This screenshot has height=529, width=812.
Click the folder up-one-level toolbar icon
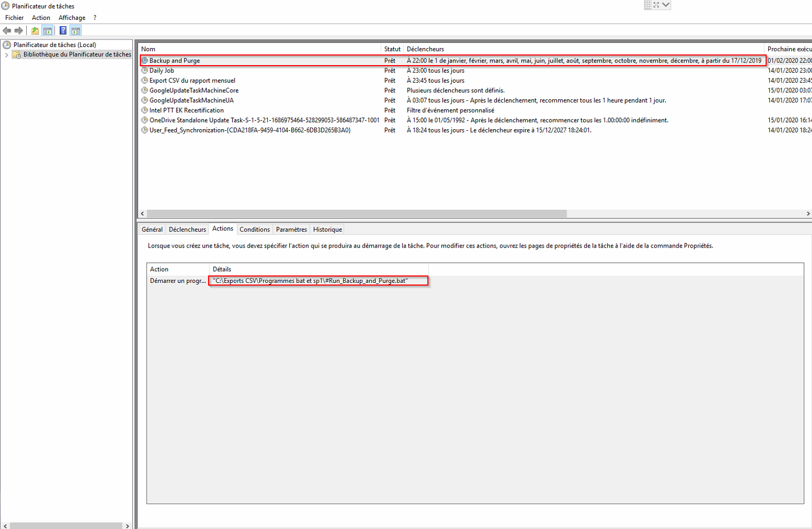coord(35,30)
